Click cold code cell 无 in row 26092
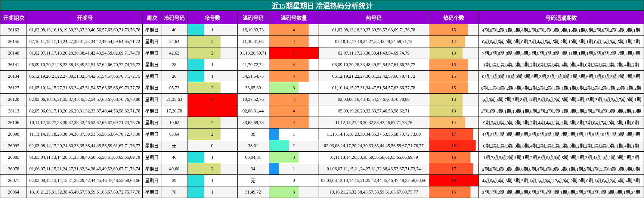The width and height of the screenshot is (644, 198). click(x=174, y=146)
